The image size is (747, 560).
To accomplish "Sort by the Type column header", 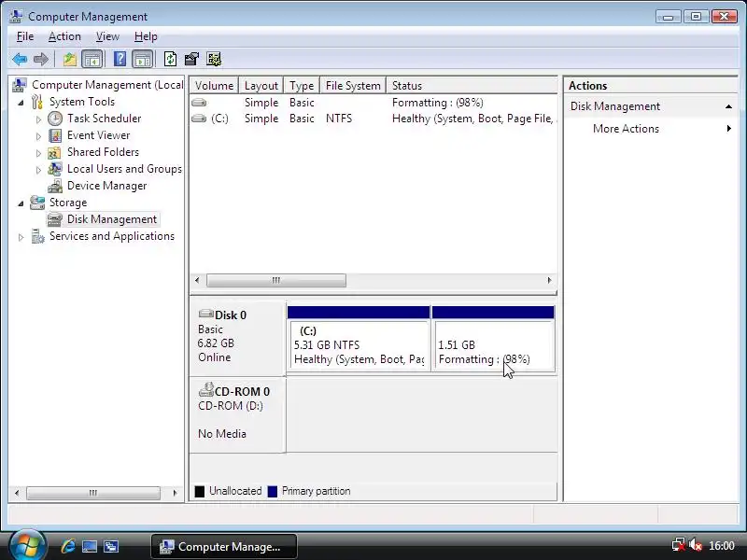I will pyautogui.click(x=302, y=86).
